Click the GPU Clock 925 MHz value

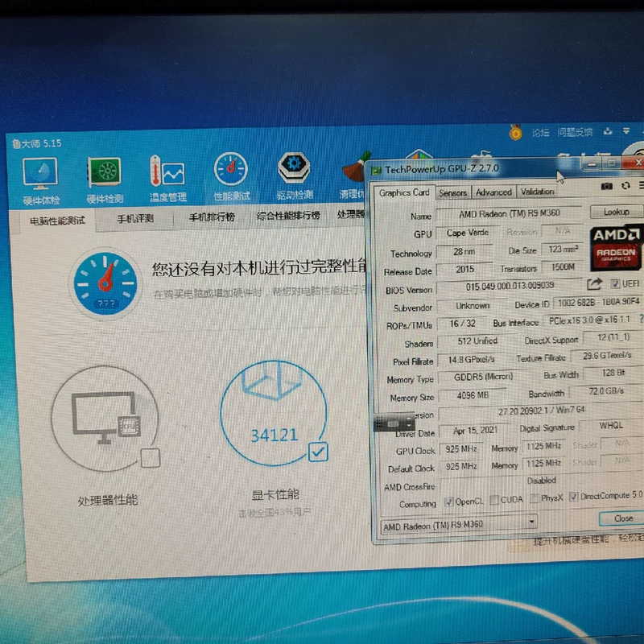coord(460,449)
